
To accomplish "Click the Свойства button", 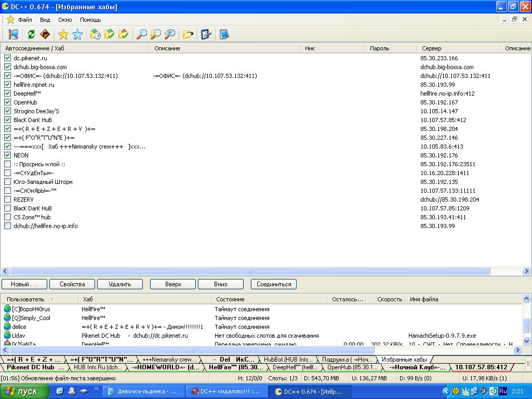I will point(72,284).
